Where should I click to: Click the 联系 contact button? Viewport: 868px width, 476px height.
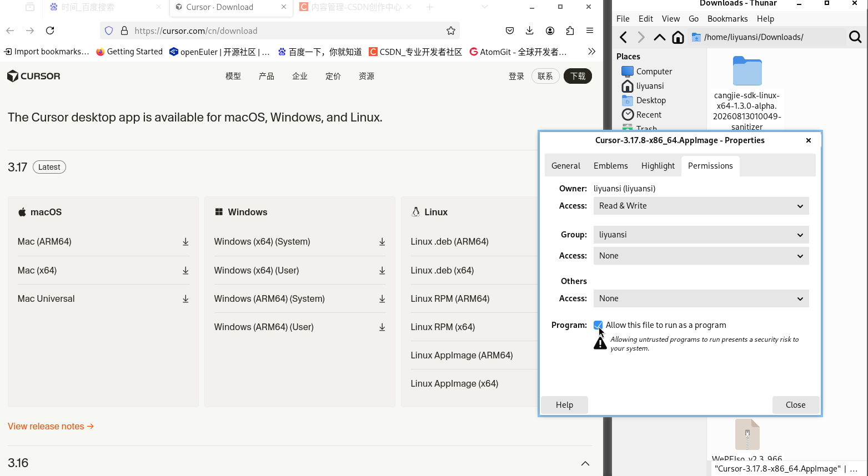[x=545, y=76]
